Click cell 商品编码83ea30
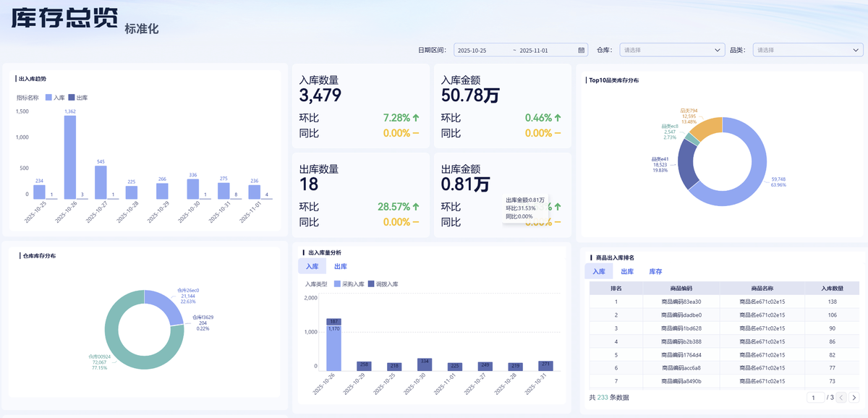 click(681, 302)
